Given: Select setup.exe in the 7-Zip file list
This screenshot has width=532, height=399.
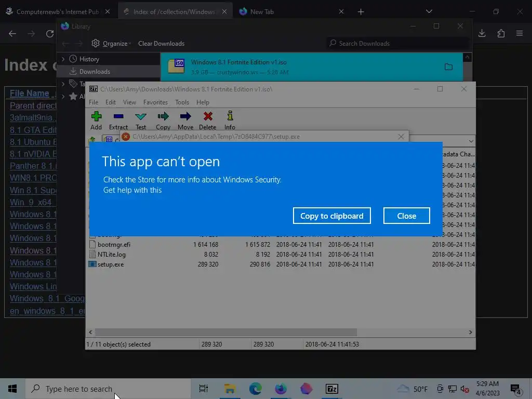Looking at the screenshot, I should (x=111, y=264).
